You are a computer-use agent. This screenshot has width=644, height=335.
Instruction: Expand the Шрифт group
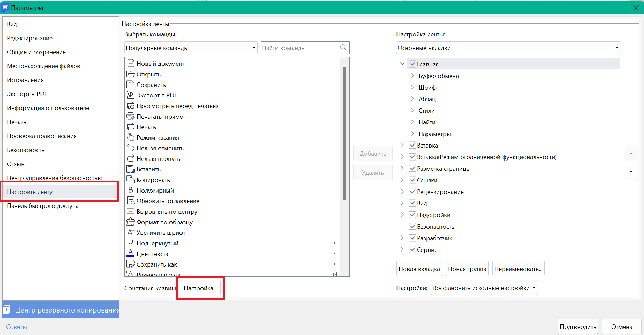point(413,87)
